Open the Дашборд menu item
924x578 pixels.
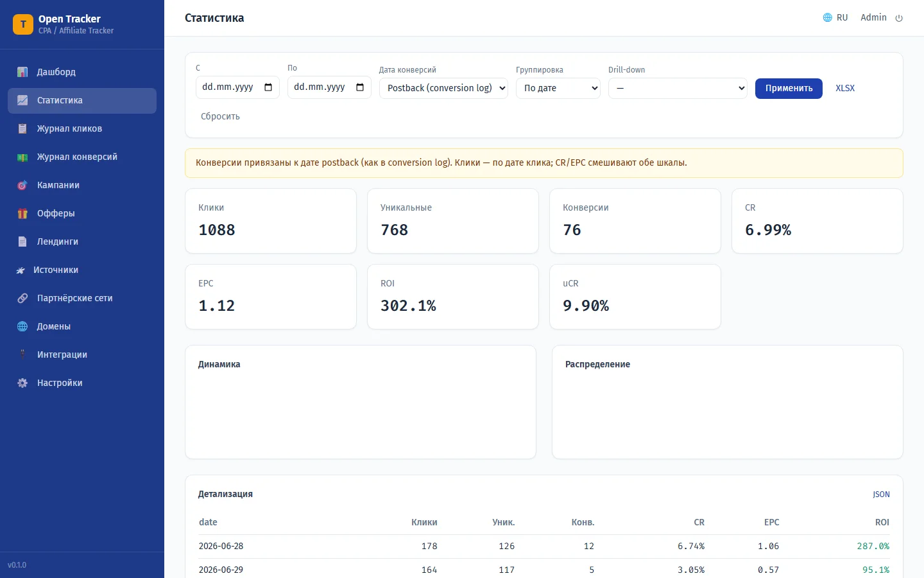pos(82,72)
